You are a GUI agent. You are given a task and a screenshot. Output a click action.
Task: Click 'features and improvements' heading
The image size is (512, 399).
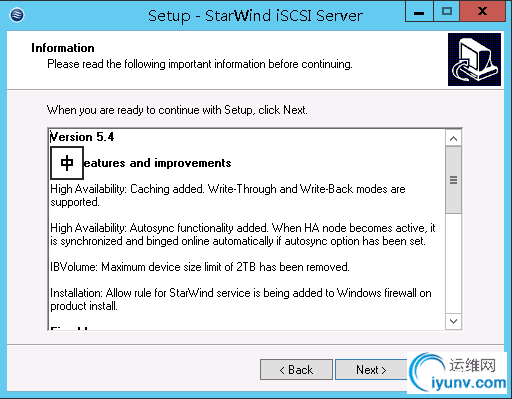click(x=157, y=163)
